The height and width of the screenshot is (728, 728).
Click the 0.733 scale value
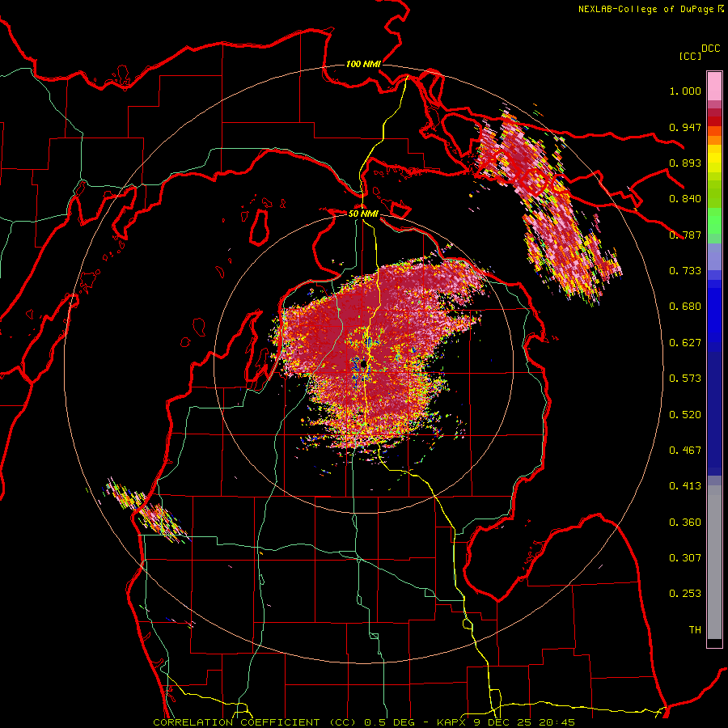pyautogui.click(x=685, y=271)
